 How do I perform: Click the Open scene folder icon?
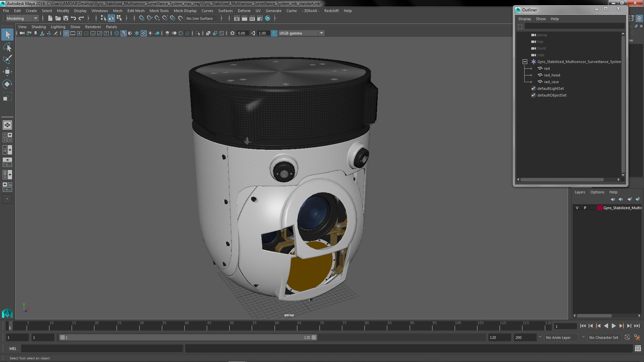coord(58,18)
